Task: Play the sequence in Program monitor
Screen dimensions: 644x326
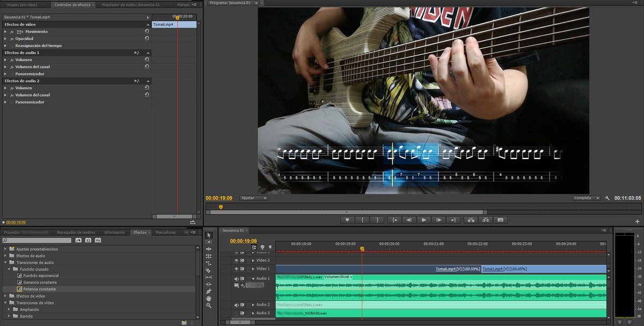Action: point(424,220)
